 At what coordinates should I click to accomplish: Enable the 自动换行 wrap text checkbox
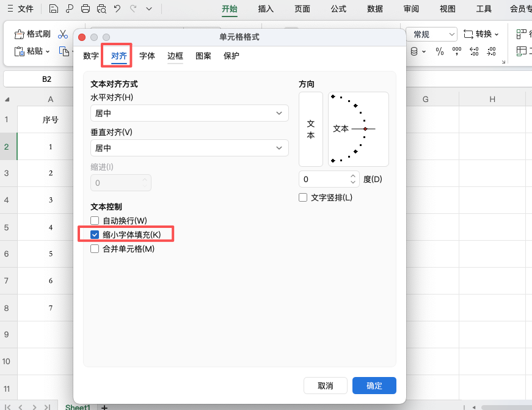pos(95,221)
